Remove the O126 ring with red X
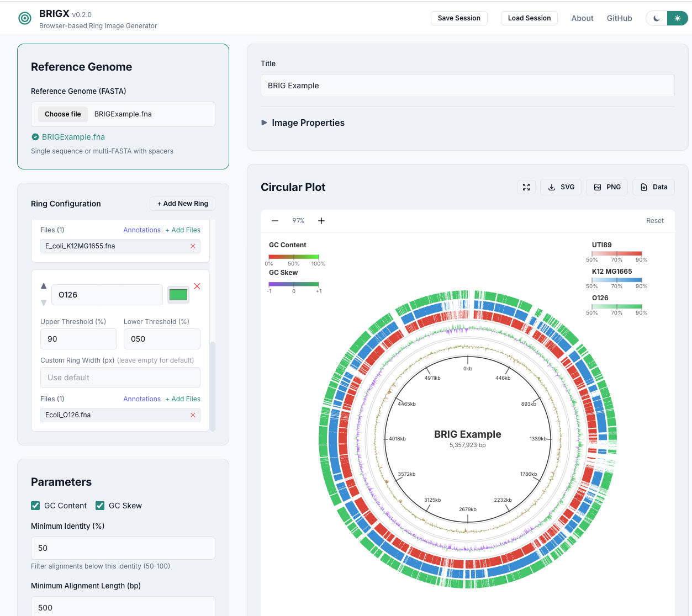Image resolution: width=692 pixels, height=616 pixels. [197, 286]
